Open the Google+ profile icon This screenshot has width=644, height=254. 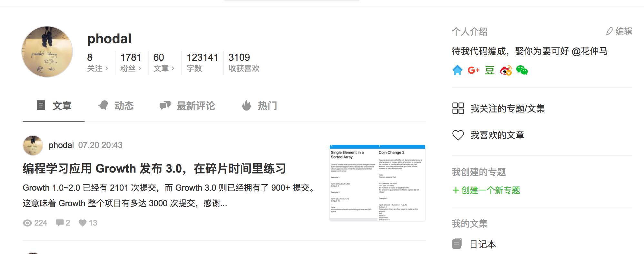coord(473,70)
